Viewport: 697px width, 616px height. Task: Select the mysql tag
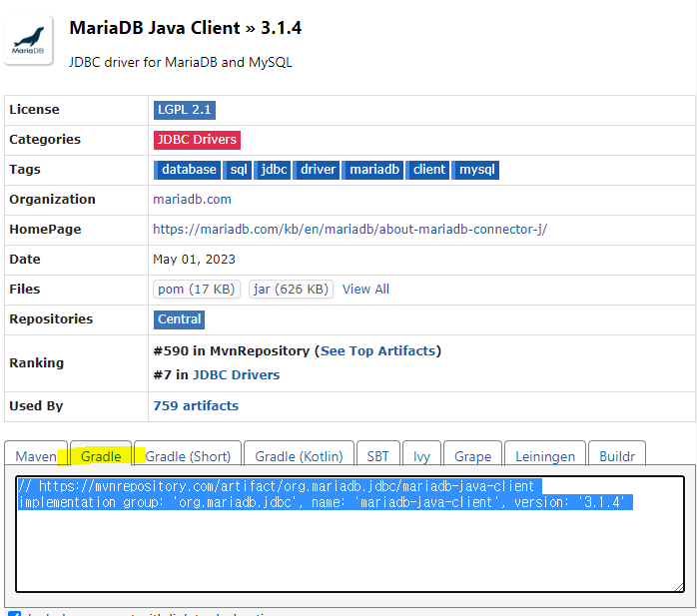(x=475, y=170)
